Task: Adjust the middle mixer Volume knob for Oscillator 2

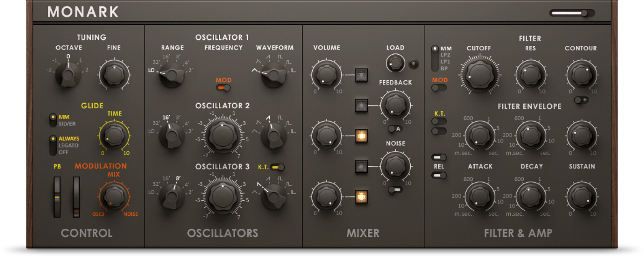Action: tap(326, 136)
